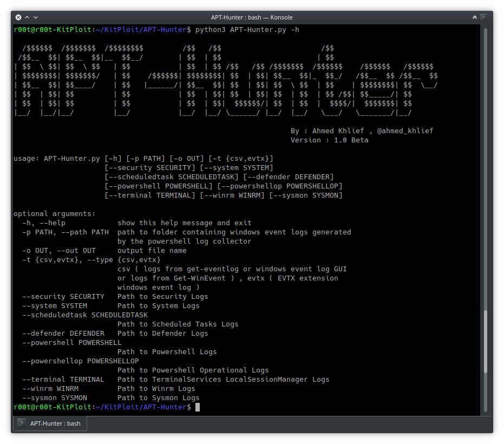Image resolution: width=504 pixels, height=444 pixels.
Task: Click the circled X icon in the title bar
Action: [x=18, y=17]
